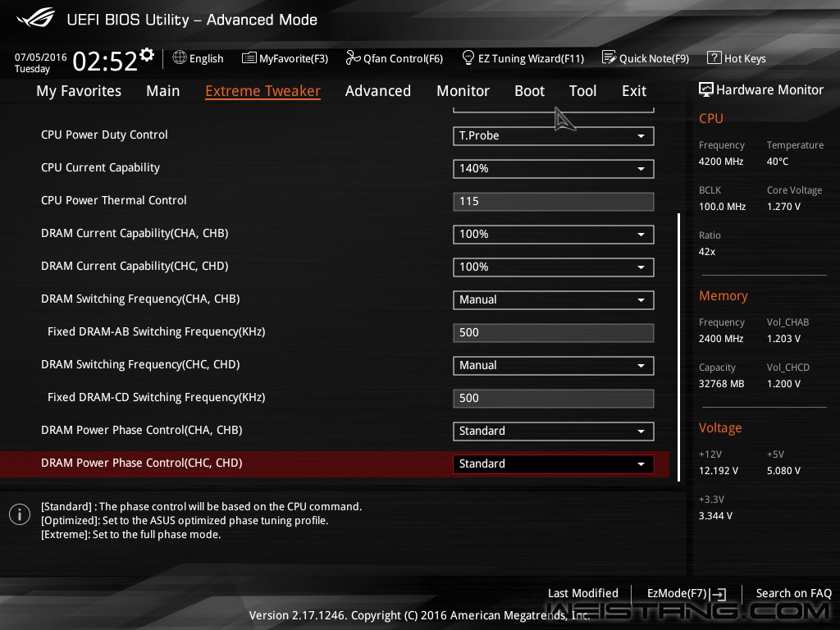
Task: Open the settings gear next to clock
Action: click(147, 55)
